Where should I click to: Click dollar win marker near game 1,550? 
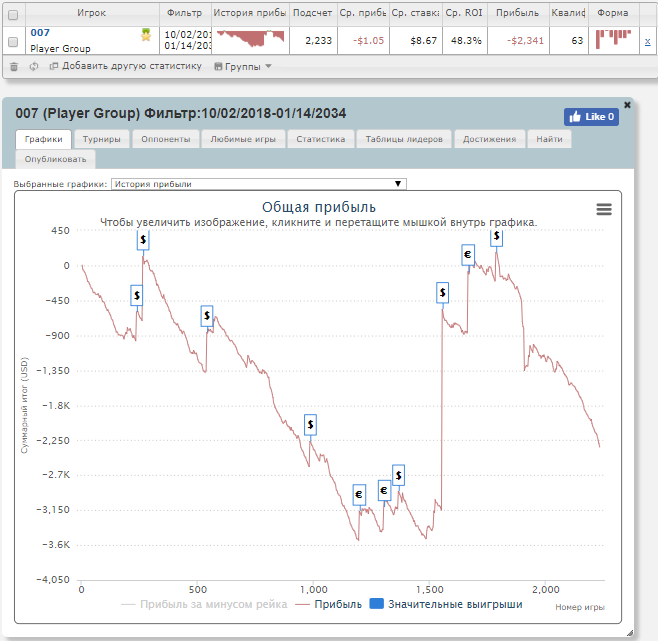pos(442,293)
